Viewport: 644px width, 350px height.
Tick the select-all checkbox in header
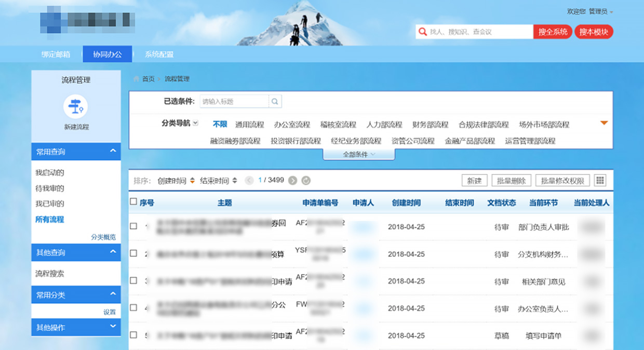[x=133, y=202]
